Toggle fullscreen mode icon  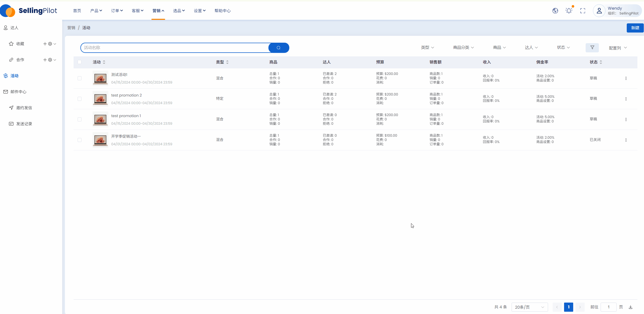[x=583, y=11]
